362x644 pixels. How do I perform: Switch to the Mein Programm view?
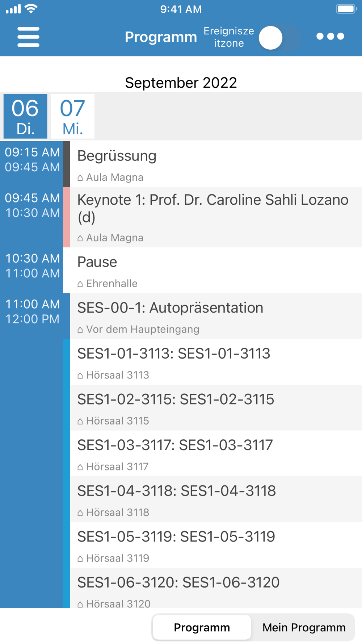tap(304, 627)
